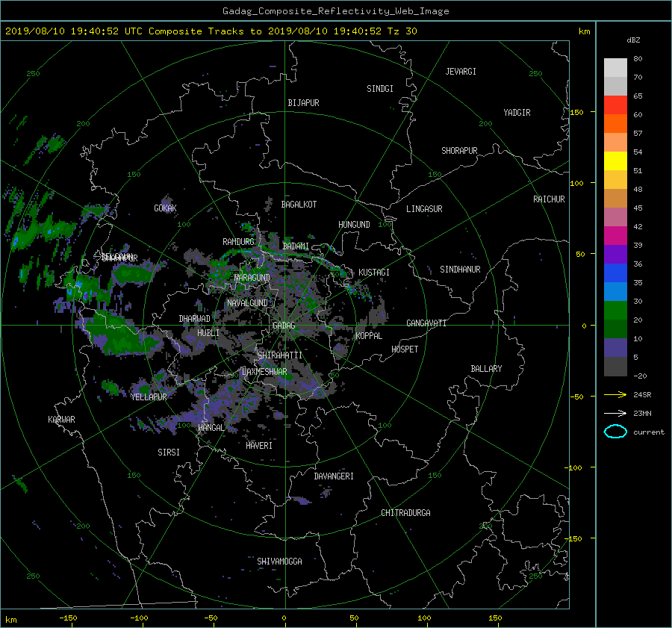Select the SHORAPUR label
This screenshot has height=628, width=672.
tap(459, 151)
